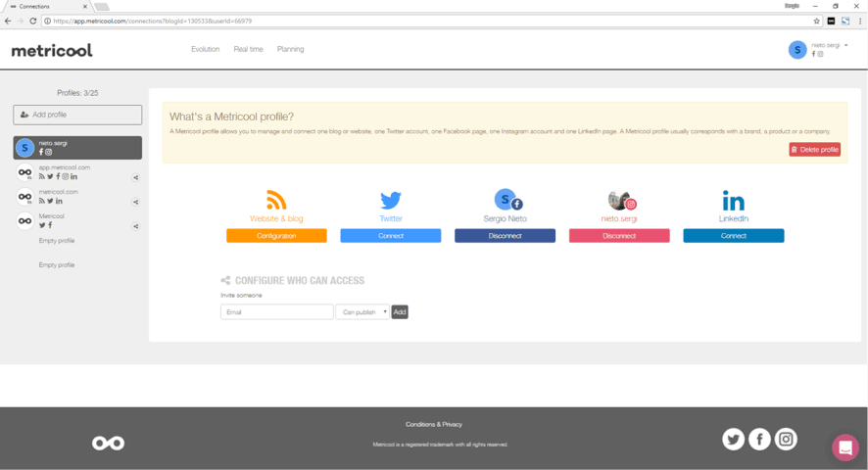Open the Can publish permission dropdown
Image resolution: width=868 pixels, height=470 pixels.
tap(362, 312)
